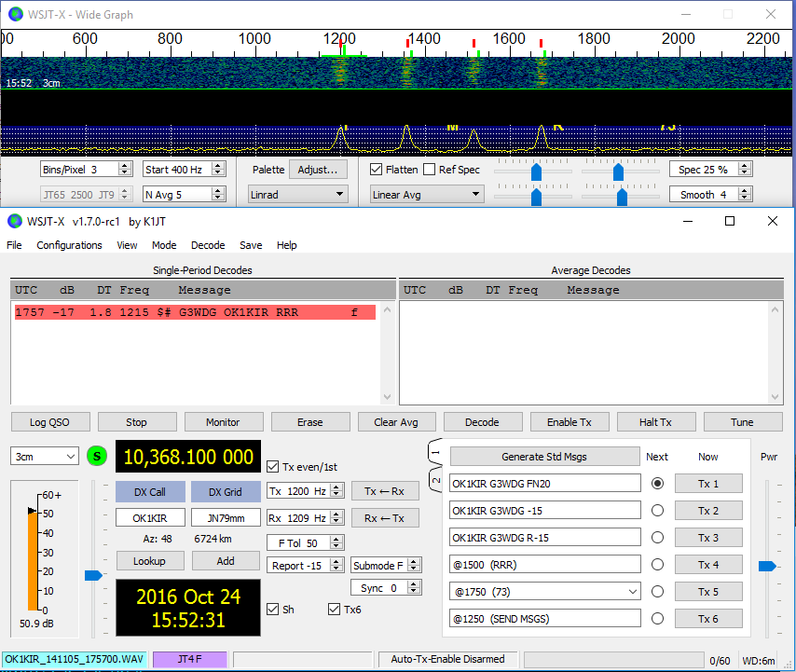The height and width of the screenshot is (672, 796).
Task: Click the Clear Avg button
Action: tap(396, 422)
